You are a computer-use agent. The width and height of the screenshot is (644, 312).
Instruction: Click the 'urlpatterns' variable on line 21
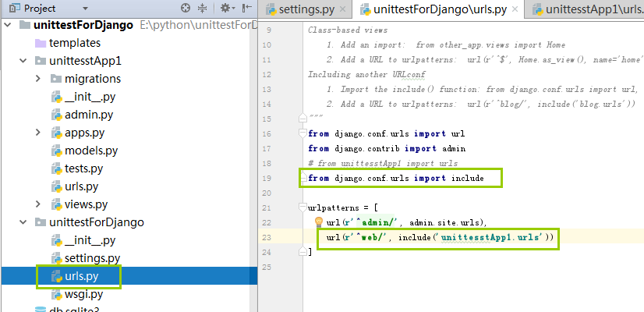click(333, 207)
